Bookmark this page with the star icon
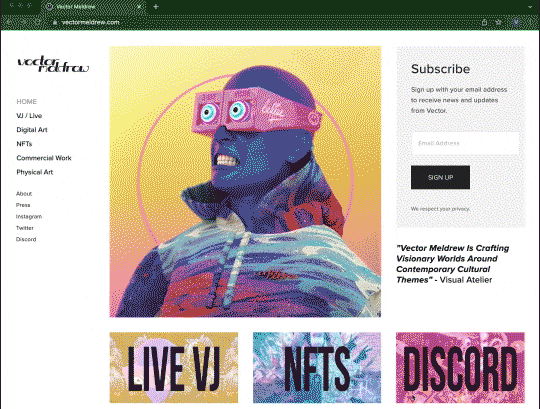 click(498, 22)
